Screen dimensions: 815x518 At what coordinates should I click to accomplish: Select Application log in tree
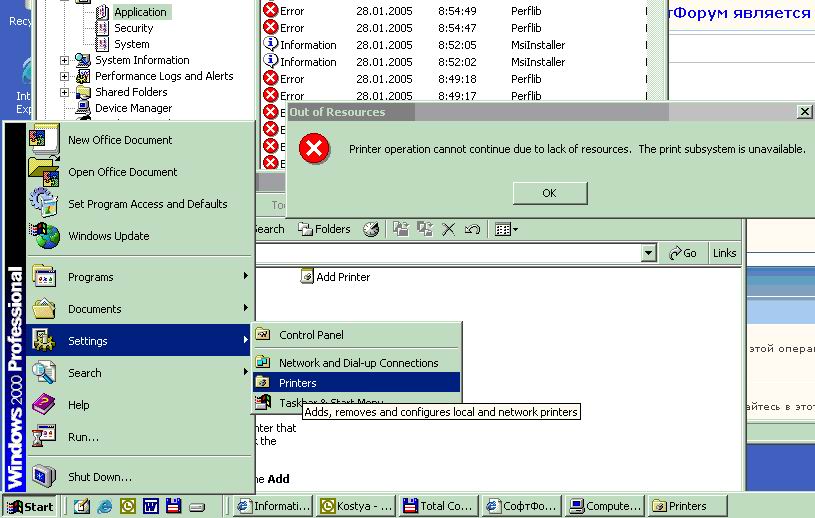pos(140,12)
